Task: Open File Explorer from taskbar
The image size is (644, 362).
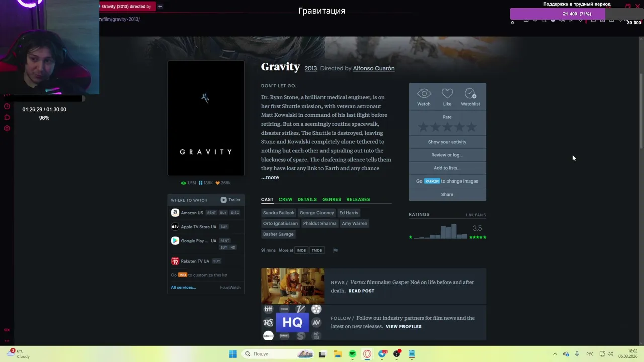Action: click(338, 354)
